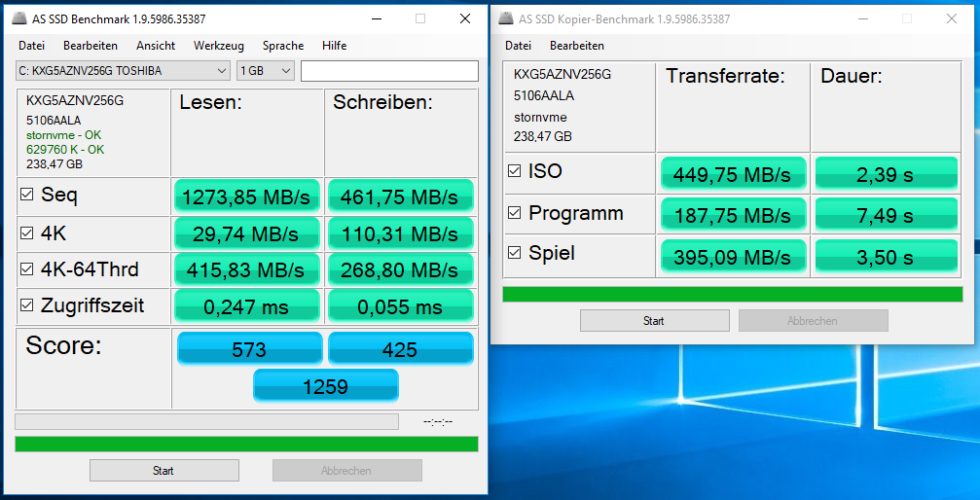Screen dimensions: 980x500
Task: Open the 1 GB test size dropdown
Action: pyautogui.click(x=266, y=71)
